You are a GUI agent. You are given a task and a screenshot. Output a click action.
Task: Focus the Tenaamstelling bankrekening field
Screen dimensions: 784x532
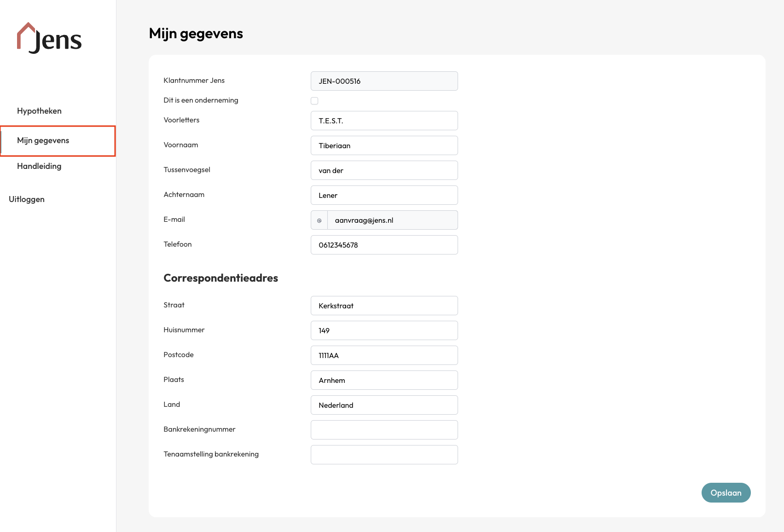pos(384,455)
